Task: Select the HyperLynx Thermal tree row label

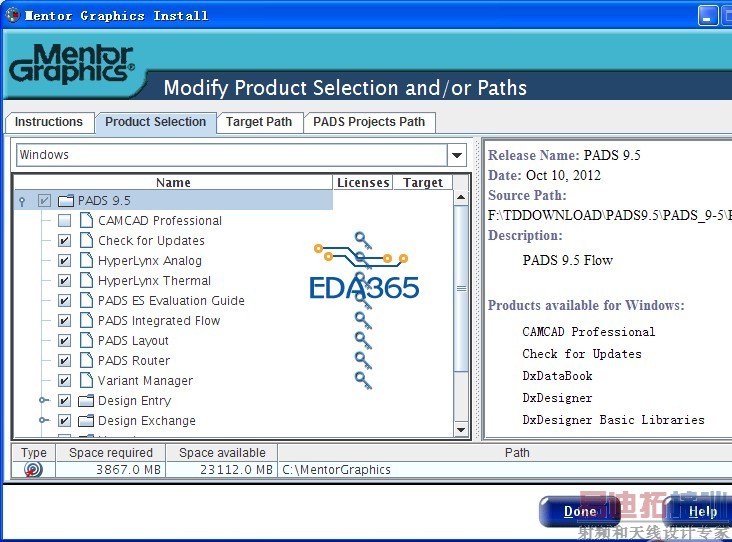Action: coord(155,281)
